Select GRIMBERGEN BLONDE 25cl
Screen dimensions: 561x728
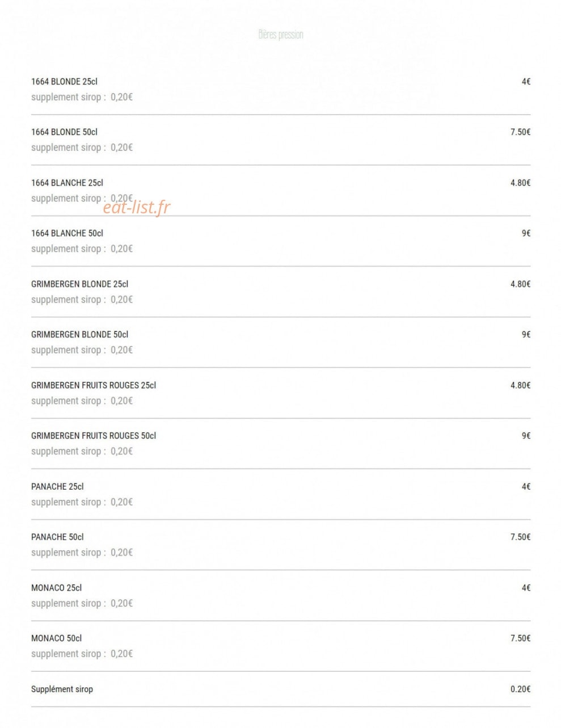(x=79, y=284)
